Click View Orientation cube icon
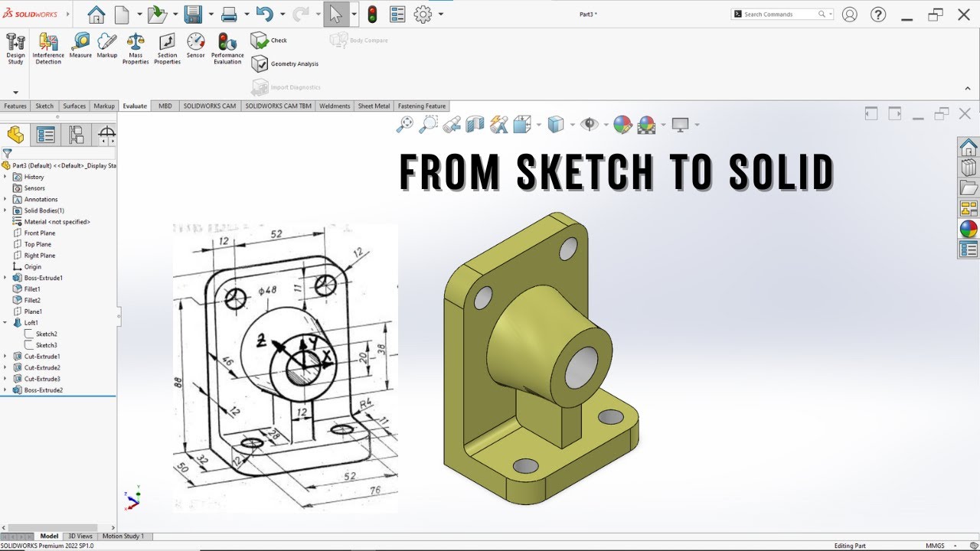Viewport: 980px width, 551px height. pyautogui.click(x=523, y=124)
